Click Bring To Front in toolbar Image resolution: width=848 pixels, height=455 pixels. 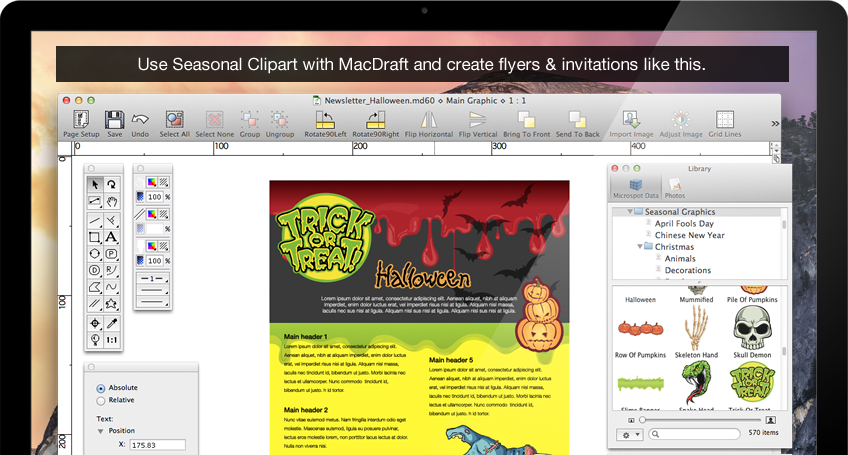(x=526, y=120)
